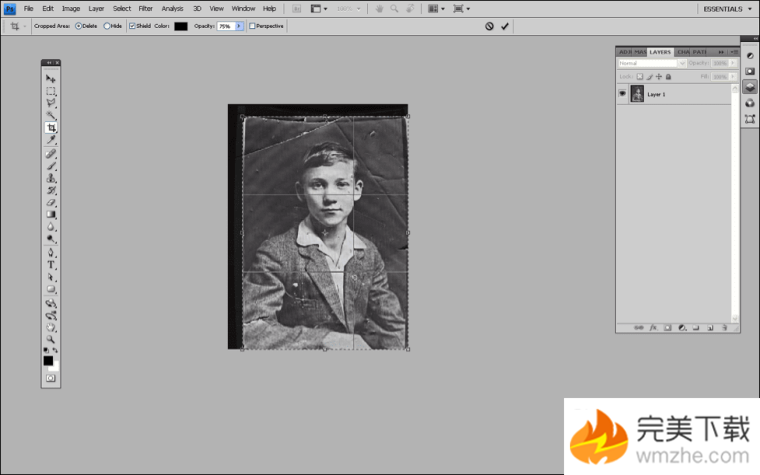Choose Hide for cropped area
The width and height of the screenshot is (760, 475).
pyautogui.click(x=107, y=26)
